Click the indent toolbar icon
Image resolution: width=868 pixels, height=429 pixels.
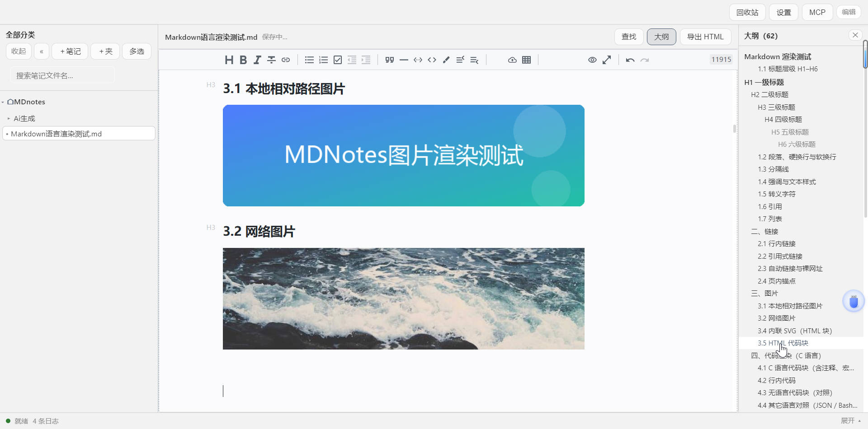tap(366, 60)
